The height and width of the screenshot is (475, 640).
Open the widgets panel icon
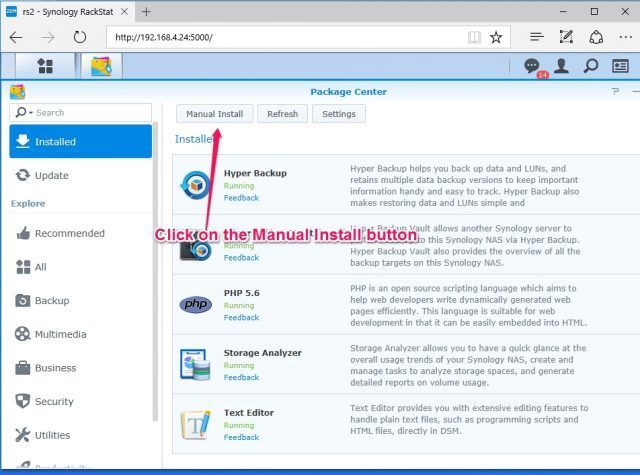point(620,66)
